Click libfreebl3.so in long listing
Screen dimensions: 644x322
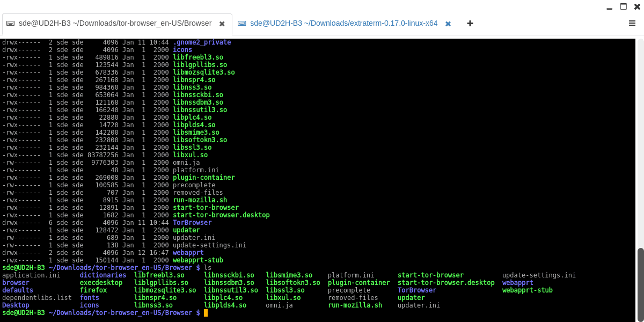pyautogui.click(x=198, y=57)
